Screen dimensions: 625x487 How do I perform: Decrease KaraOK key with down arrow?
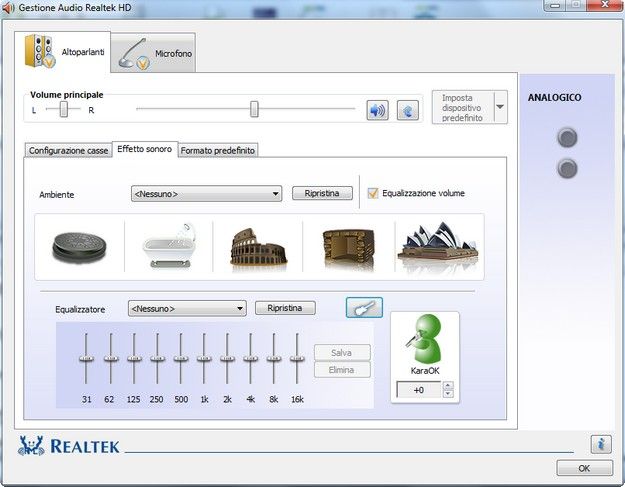(x=448, y=394)
